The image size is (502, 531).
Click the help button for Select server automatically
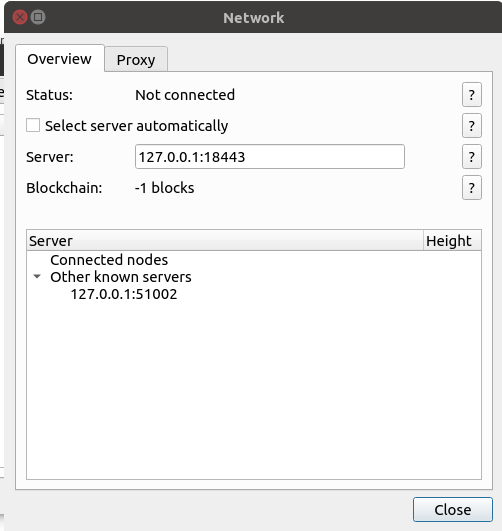pos(472,126)
